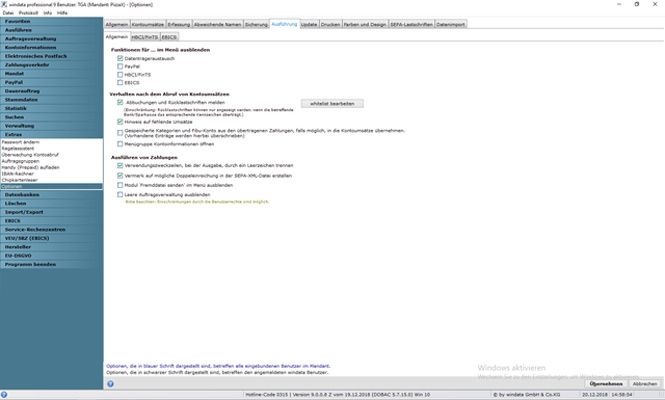Switch to the Kontoumsätze tab

tap(148, 25)
